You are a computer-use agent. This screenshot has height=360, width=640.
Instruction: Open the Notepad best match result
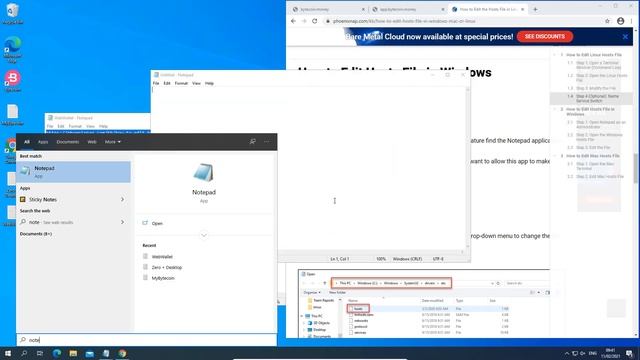point(73,172)
